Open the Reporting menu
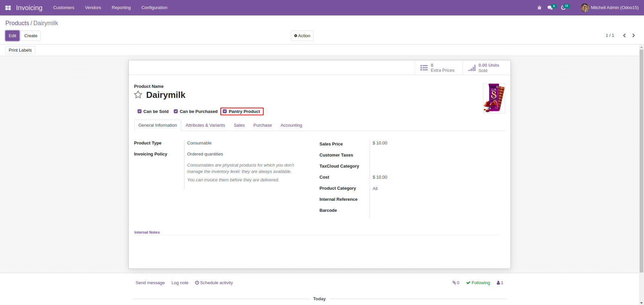The image size is (644, 305). [x=121, y=8]
